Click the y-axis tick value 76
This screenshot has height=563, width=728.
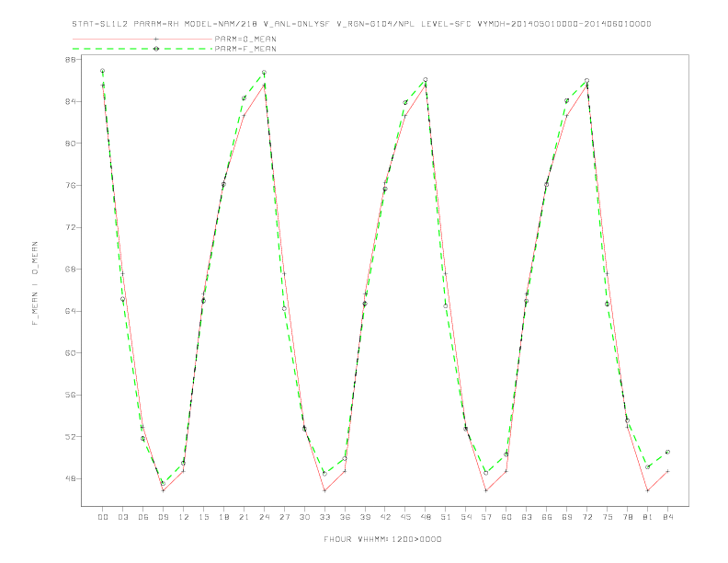click(70, 185)
